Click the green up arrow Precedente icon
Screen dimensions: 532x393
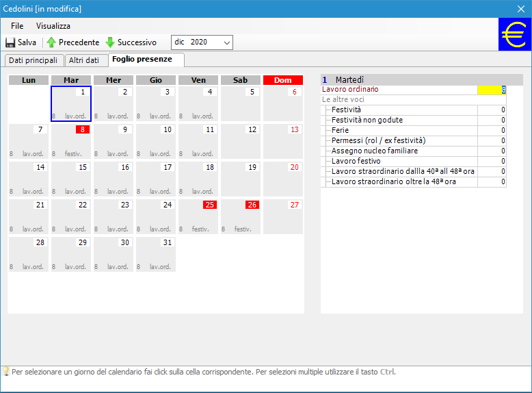pos(51,42)
